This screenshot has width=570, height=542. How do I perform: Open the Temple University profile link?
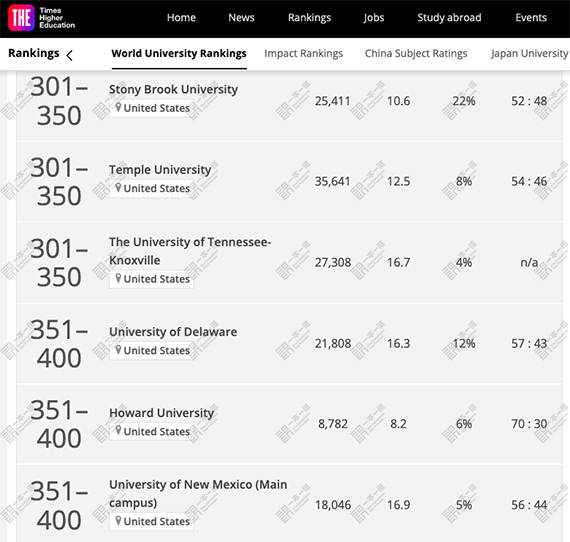click(160, 170)
